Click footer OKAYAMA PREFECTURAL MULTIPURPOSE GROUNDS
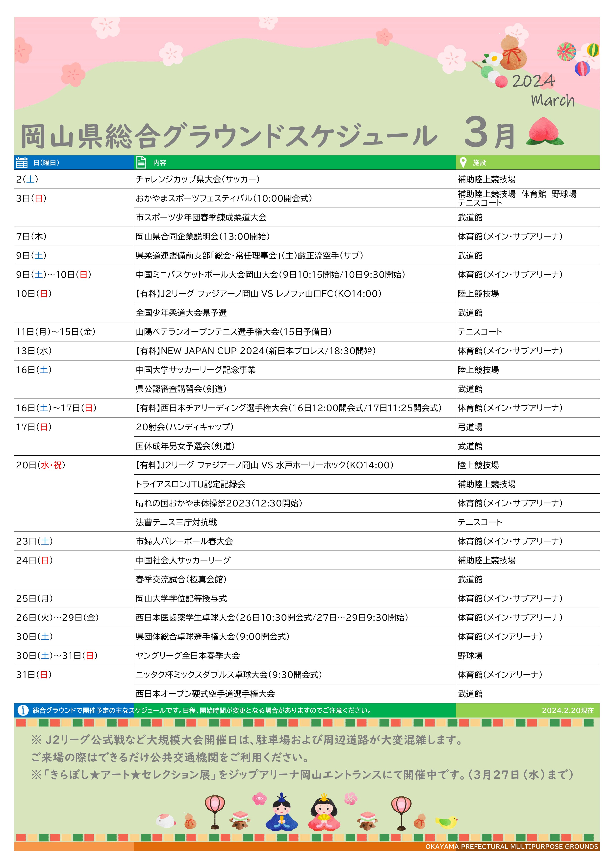 pyautogui.click(x=512, y=846)
